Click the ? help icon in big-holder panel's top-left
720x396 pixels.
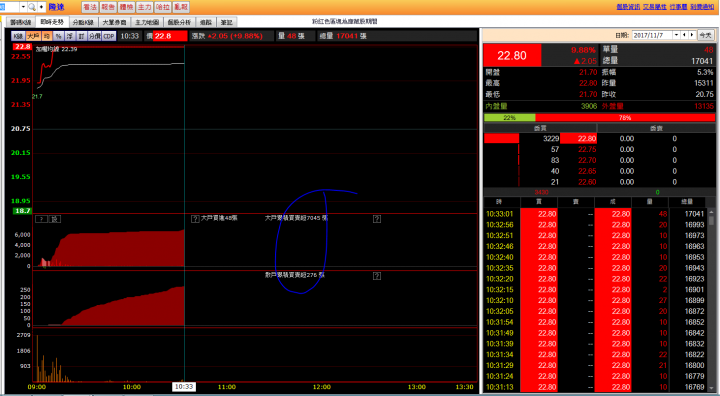(x=41, y=219)
